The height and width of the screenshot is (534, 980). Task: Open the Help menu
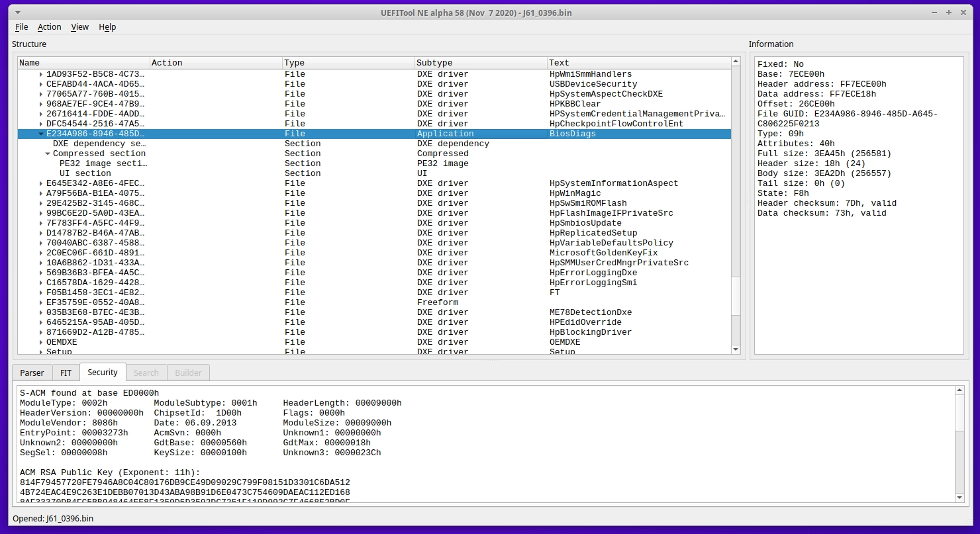[x=107, y=27]
